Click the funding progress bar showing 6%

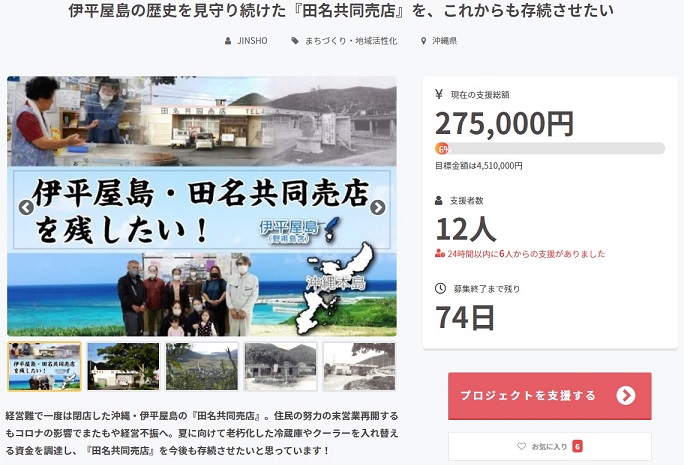point(550,149)
